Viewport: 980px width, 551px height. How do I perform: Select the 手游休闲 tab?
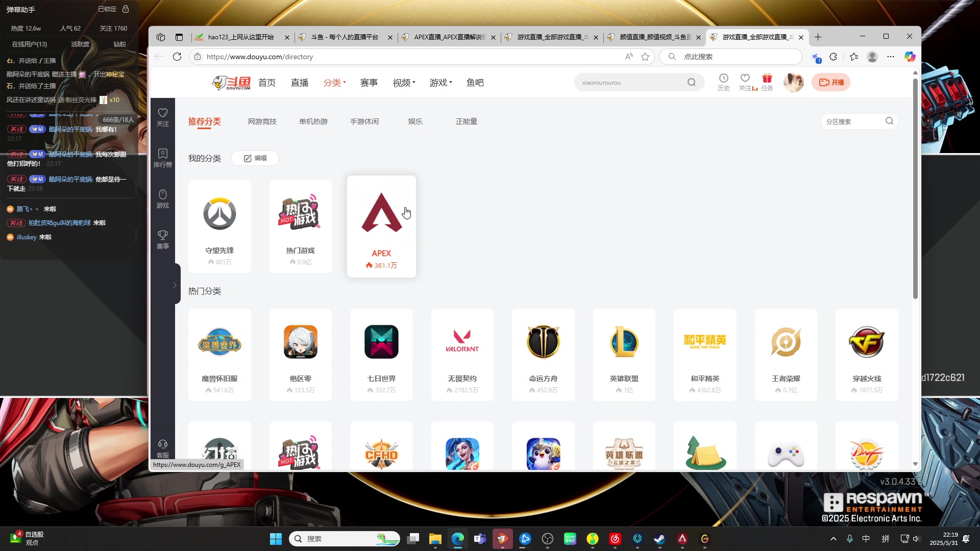[364, 121]
